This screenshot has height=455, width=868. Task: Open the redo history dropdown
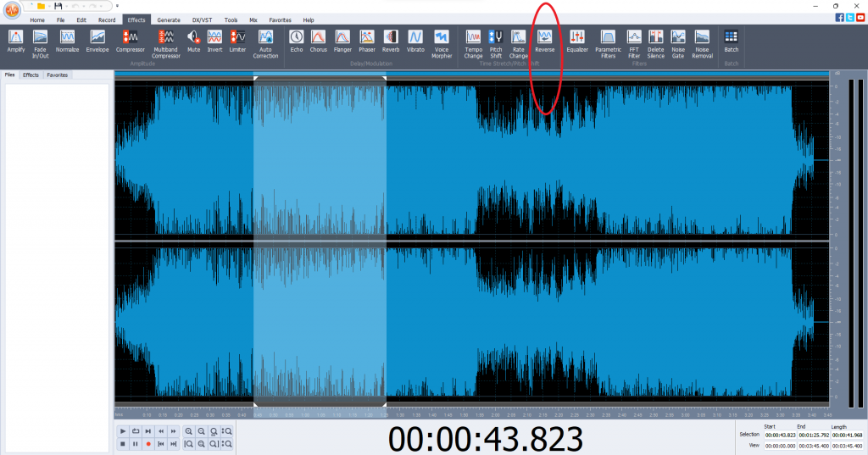pos(101,6)
